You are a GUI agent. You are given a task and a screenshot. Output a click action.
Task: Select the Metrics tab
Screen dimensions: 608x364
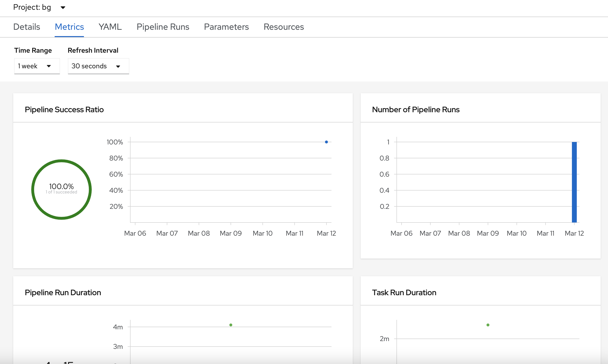[69, 27]
